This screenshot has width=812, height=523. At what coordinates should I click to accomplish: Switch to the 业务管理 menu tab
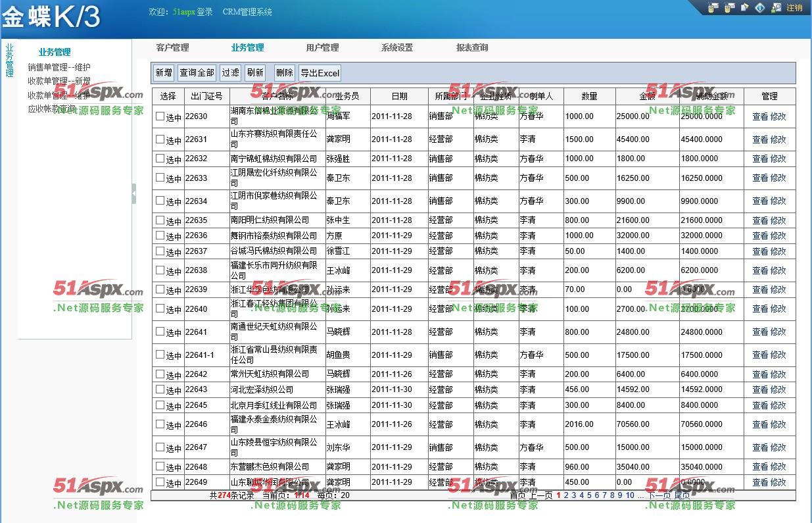(x=247, y=47)
